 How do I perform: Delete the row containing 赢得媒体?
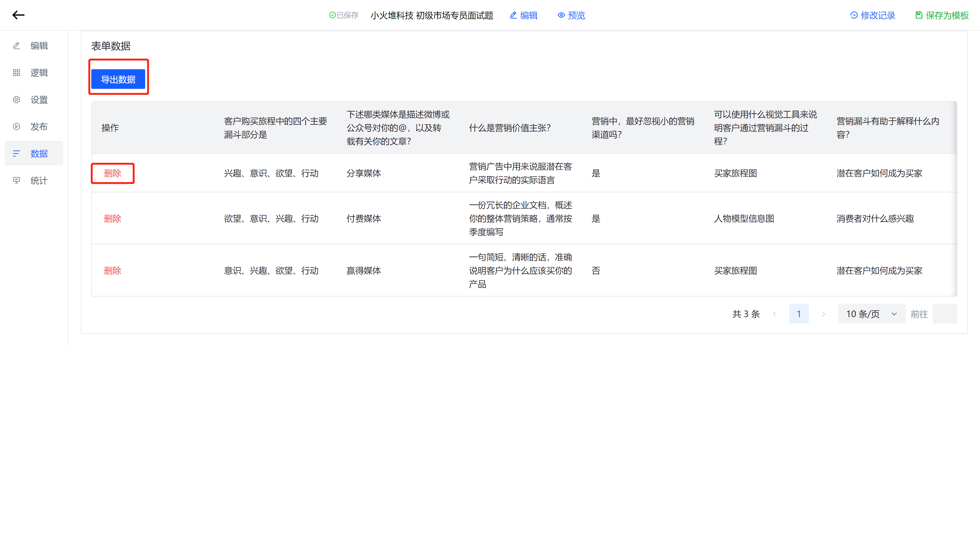113,270
